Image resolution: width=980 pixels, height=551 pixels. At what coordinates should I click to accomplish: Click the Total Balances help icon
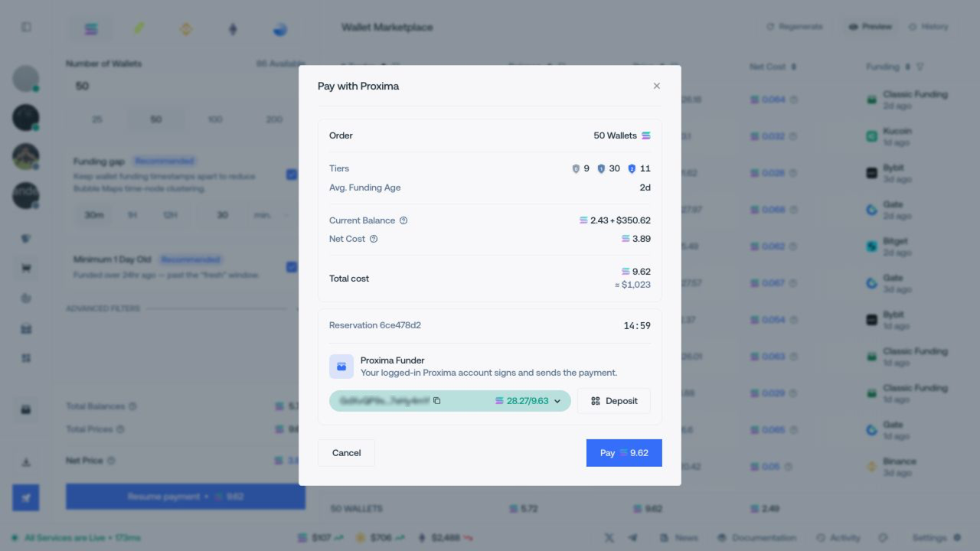[x=132, y=406]
